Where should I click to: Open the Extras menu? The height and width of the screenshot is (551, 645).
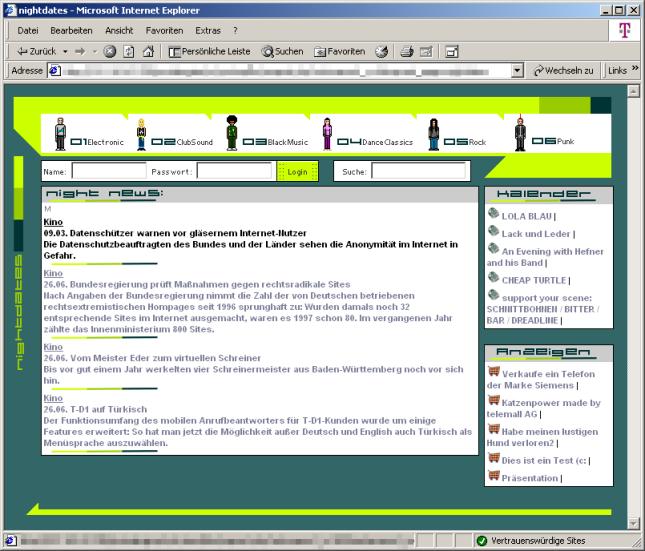(208, 31)
